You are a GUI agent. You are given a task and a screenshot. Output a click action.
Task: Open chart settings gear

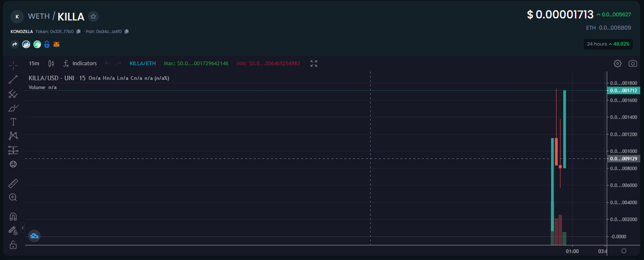[x=618, y=63]
